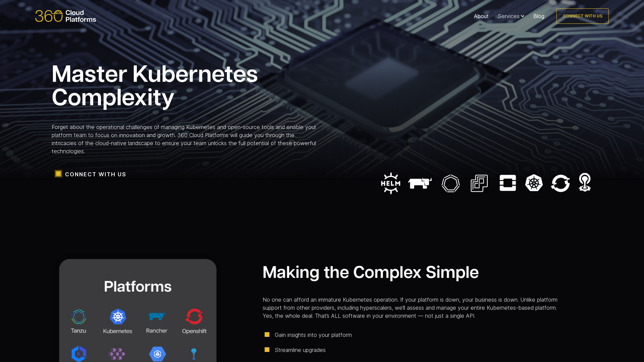Select the Argo or GitOps anchor icon

[x=584, y=182]
